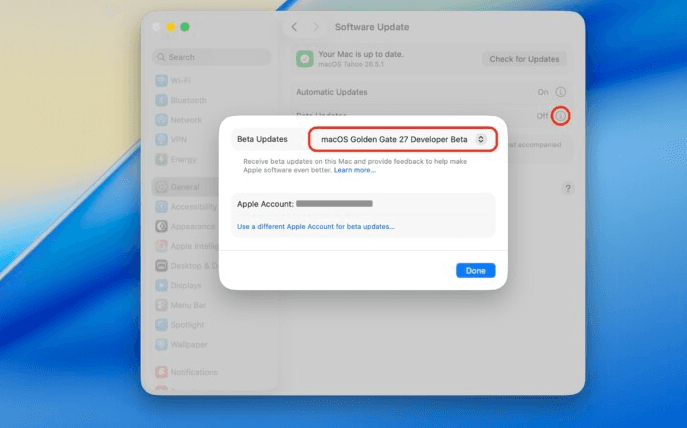Screen dimensions: 687x428
Task: Select the Network label in sidebar
Action: [186, 120]
